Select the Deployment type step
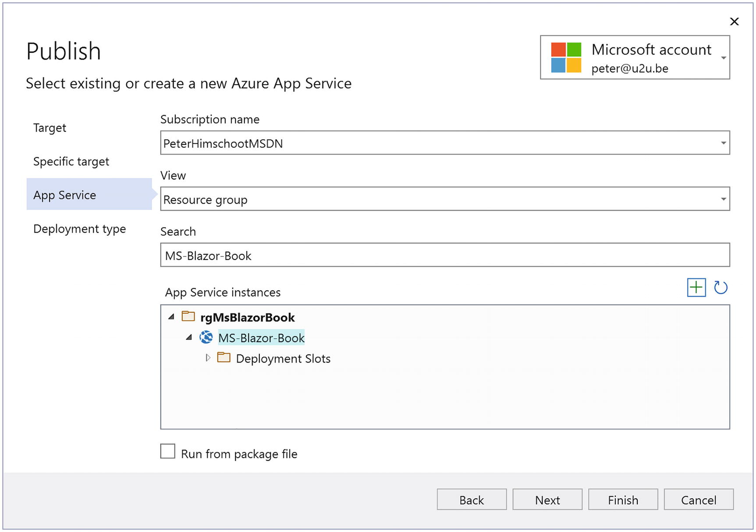Viewport: 756px width, 532px height. (79, 229)
